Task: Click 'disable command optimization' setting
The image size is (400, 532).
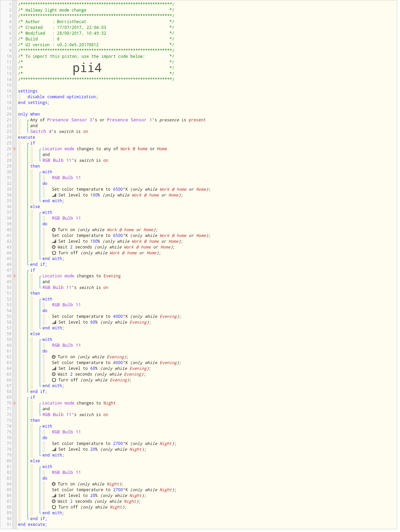Action: click(63, 97)
